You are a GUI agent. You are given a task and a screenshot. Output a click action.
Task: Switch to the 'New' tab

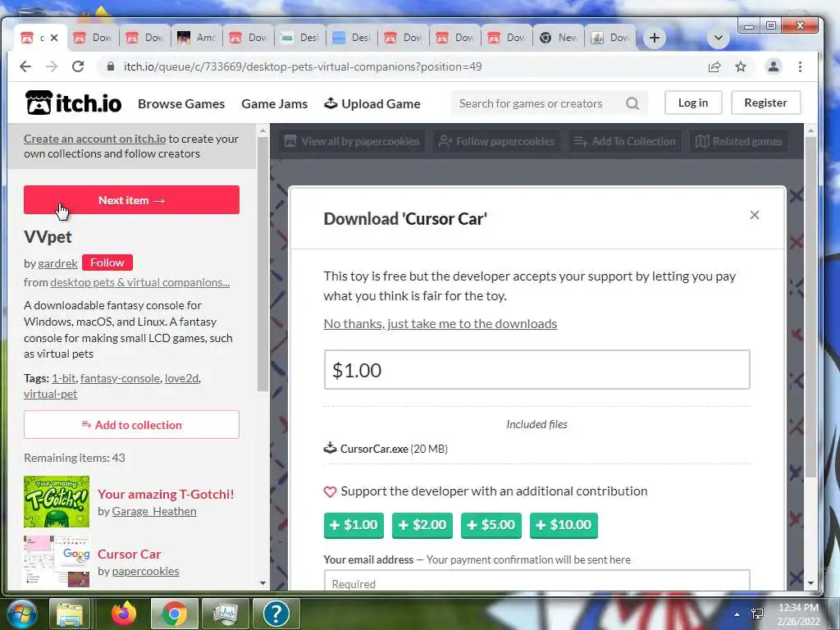(x=559, y=38)
